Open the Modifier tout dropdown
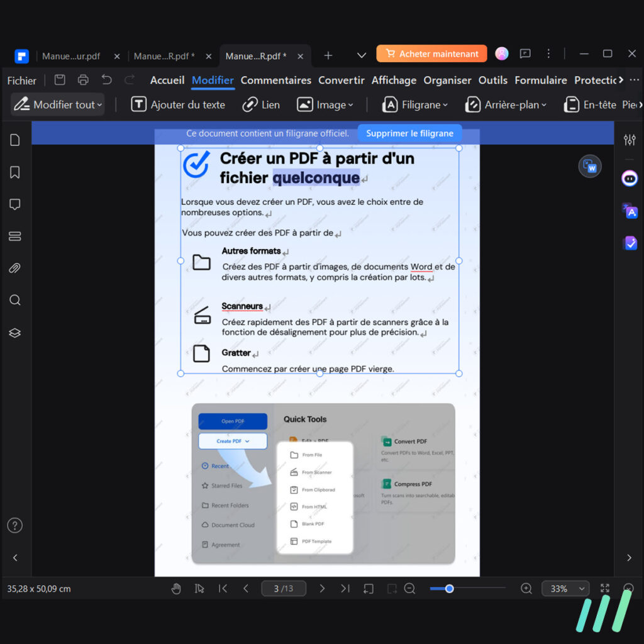Screen dimensions: 644x644 click(57, 105)
